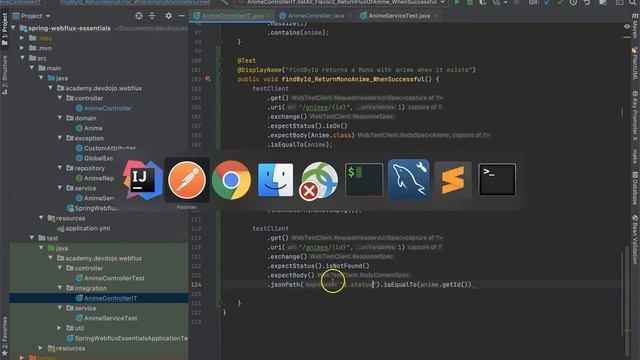The height and width of the screenshot is (360, 640).
Task: Open the Key Promoter X tool window
Action: (x=635, y=116)
